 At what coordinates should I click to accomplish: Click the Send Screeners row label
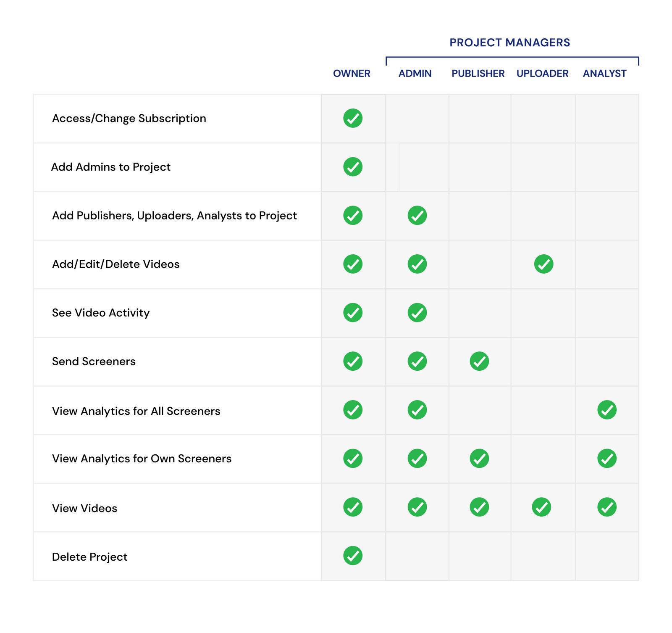click(x=94, y=361)
